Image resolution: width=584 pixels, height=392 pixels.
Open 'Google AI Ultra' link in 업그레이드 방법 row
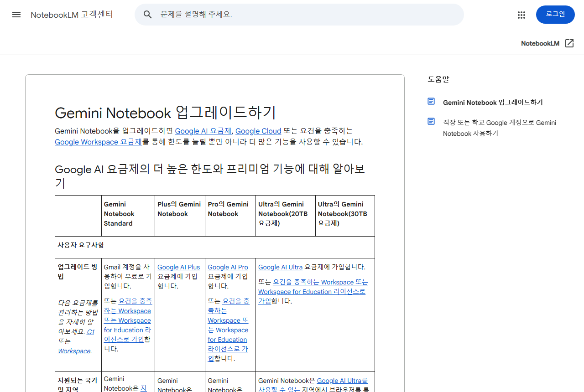(280, 267)
